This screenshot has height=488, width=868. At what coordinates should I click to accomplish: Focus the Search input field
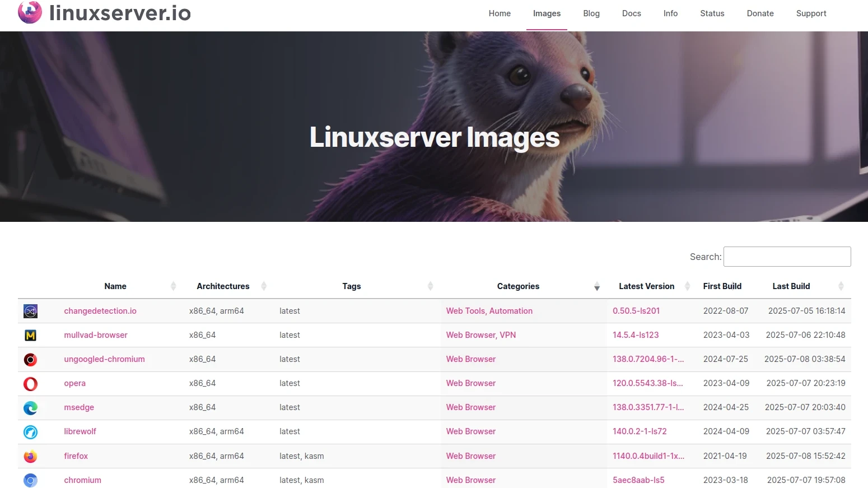click(787, 257)
